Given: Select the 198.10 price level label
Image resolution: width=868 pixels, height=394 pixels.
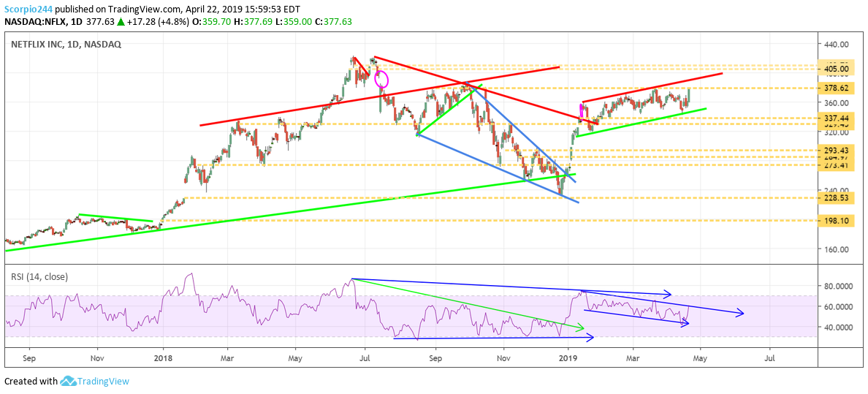Looking at the screenshot, I should click(835, 220).
